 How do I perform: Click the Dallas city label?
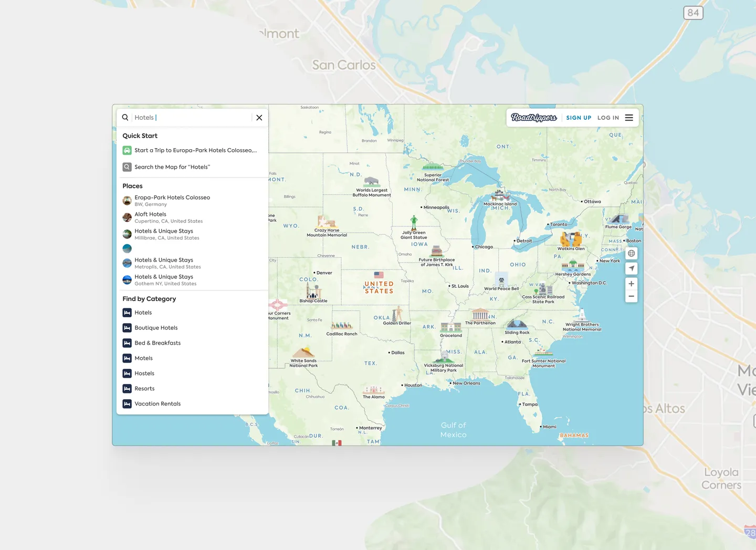(x=397, y=353)
